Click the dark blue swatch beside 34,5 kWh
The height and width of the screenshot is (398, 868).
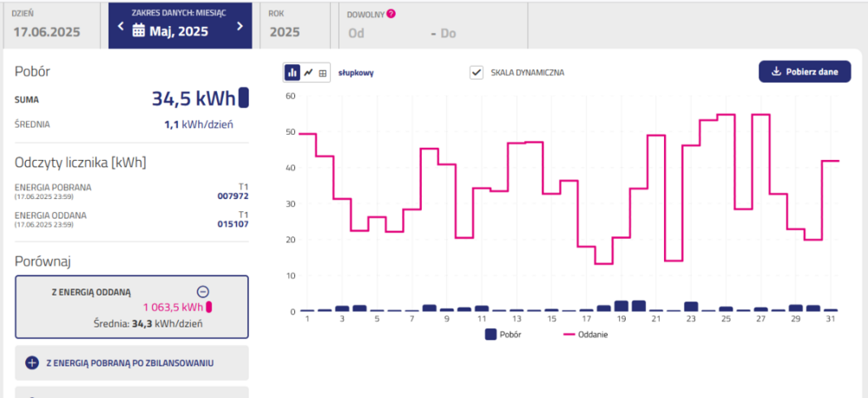pos(244,98)
